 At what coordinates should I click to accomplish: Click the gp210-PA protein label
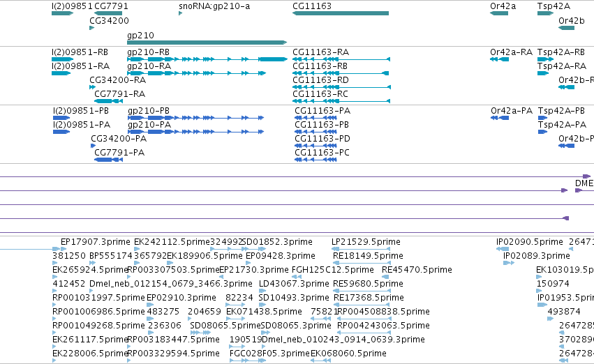pyautogui.click(x=149, y=125)
